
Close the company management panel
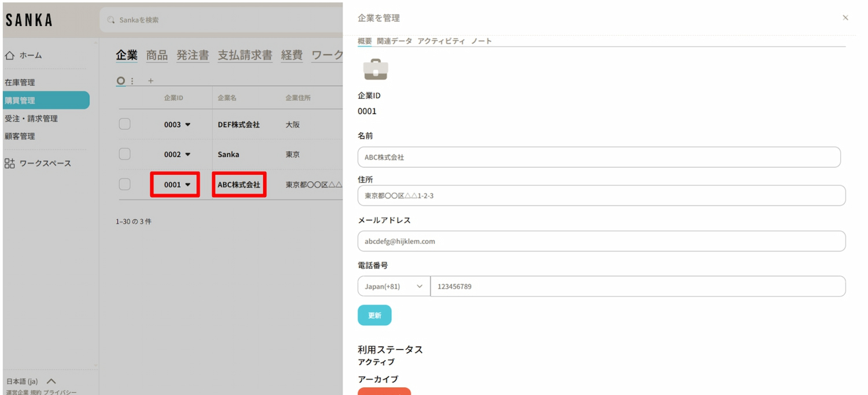pos(845,18)
